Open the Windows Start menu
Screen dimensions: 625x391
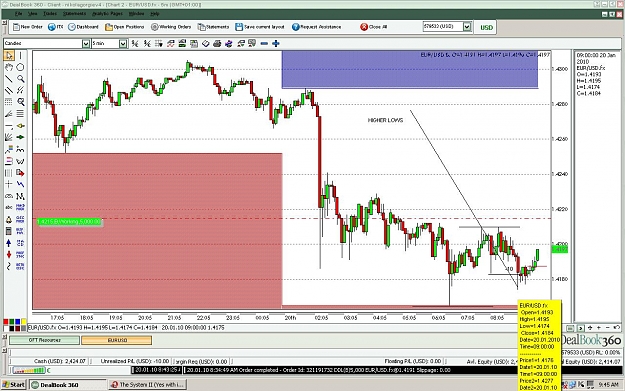click(x=14, y=385)
